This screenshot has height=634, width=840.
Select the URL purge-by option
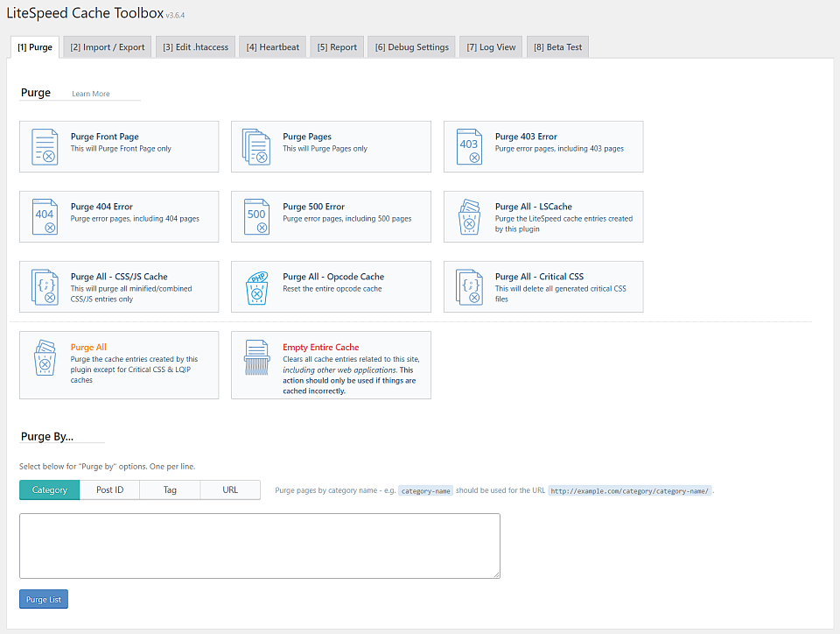tap(230, 490)
